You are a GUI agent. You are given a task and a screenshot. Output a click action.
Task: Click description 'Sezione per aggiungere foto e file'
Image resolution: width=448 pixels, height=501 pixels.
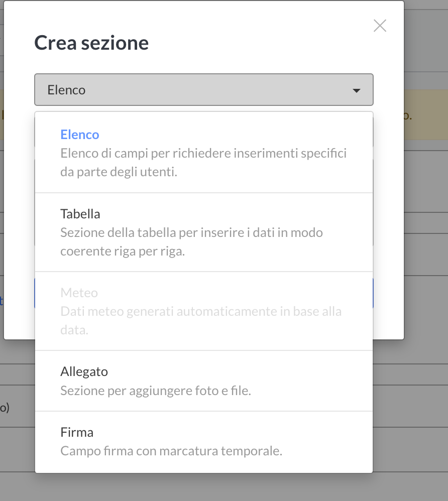[156, 390]
